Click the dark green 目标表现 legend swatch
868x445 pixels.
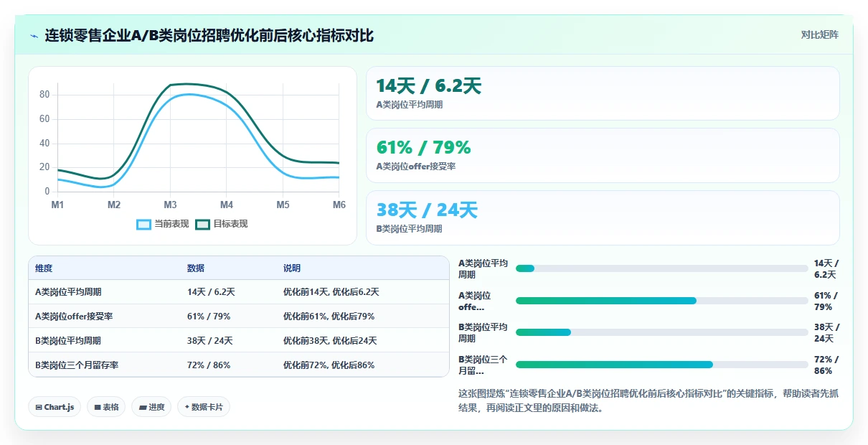203,224
